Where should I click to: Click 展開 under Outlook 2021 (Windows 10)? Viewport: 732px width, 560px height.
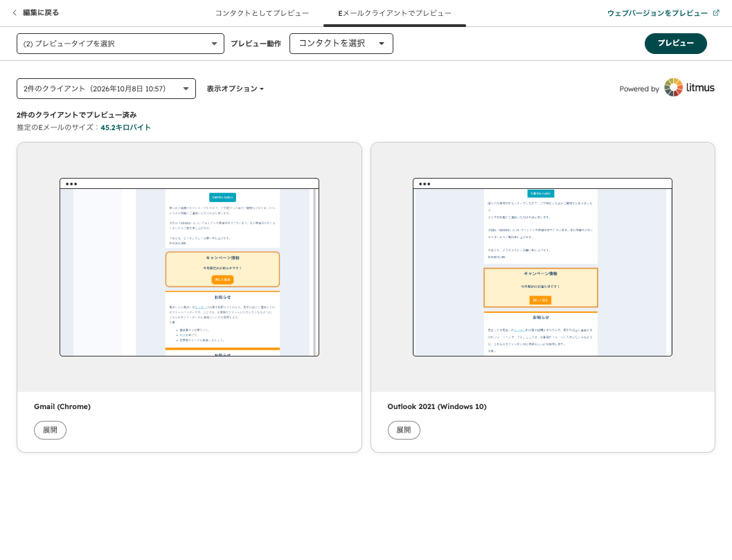pyautogui.click(x=404, y=430)
